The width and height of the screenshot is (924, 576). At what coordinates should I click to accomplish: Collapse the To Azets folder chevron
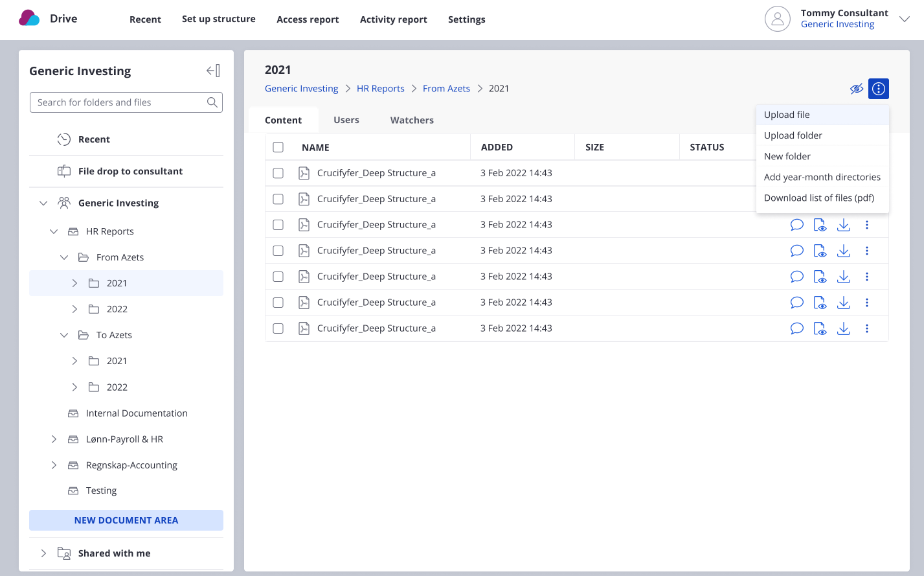click(x=64, y=335)
